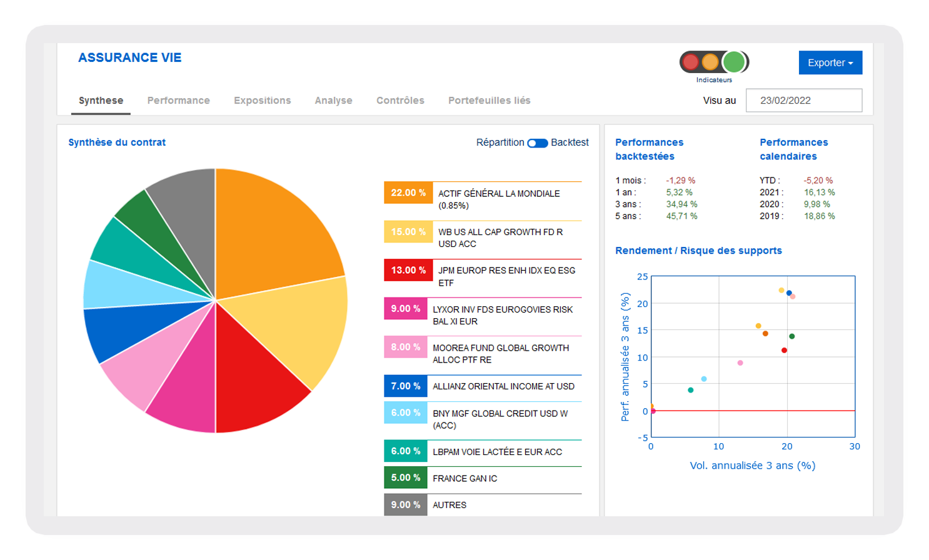Select the yellow 15.00 % legend swatch
The image size is (929, 560).
coord(408,232)
